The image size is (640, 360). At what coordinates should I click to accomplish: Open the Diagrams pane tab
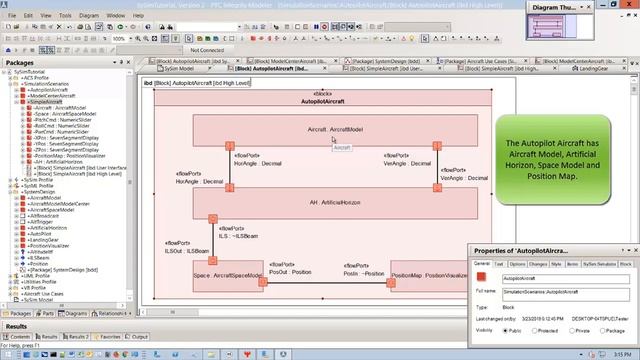tap(73, 313)
